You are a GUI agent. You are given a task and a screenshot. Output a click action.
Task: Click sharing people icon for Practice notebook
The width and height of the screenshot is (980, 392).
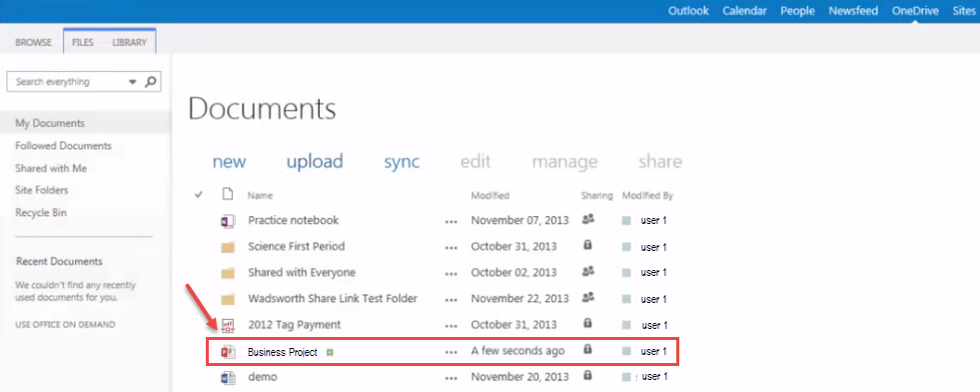click(587, 219)
